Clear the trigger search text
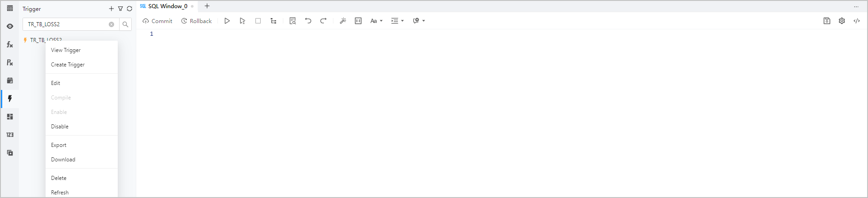 111,24
